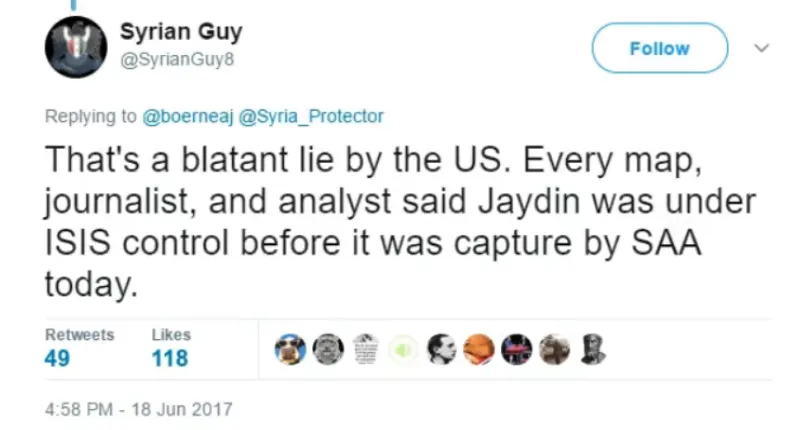Image resolution: width=800 pixels, height=430 pixels.
Task: Expand the tweet options chevron
Action: click(x=762, y=48)
